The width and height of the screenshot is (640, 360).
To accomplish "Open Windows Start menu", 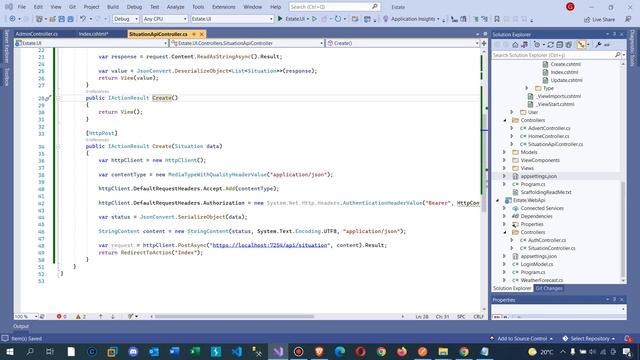I will click(x=9, y=351).
